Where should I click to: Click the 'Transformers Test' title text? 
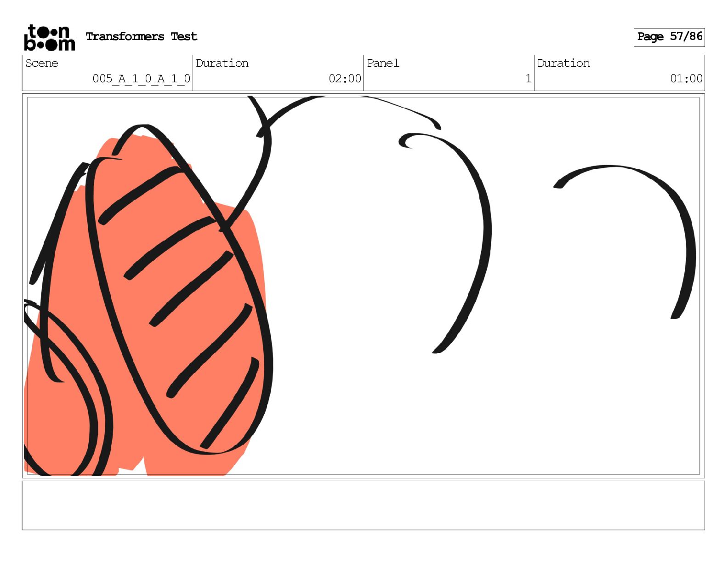142,37
